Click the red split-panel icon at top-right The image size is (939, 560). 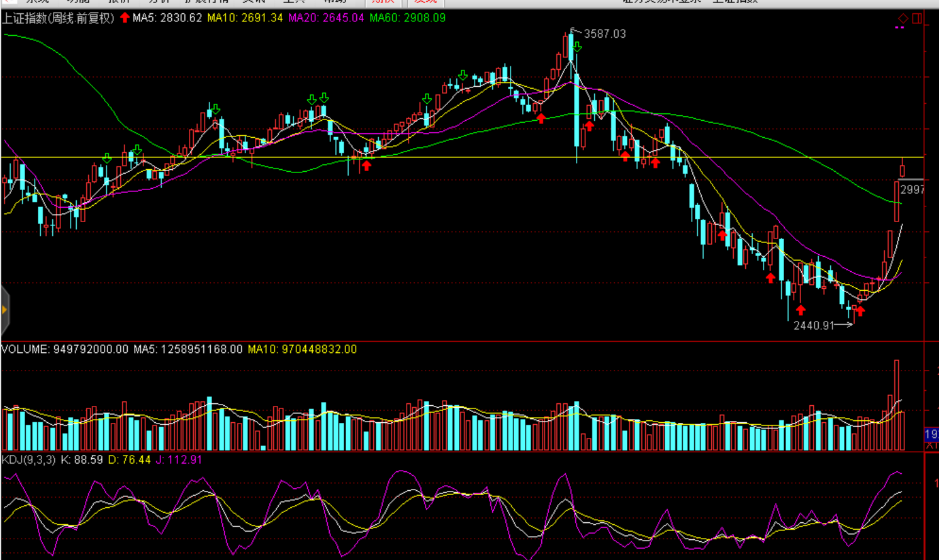[917, 18]
